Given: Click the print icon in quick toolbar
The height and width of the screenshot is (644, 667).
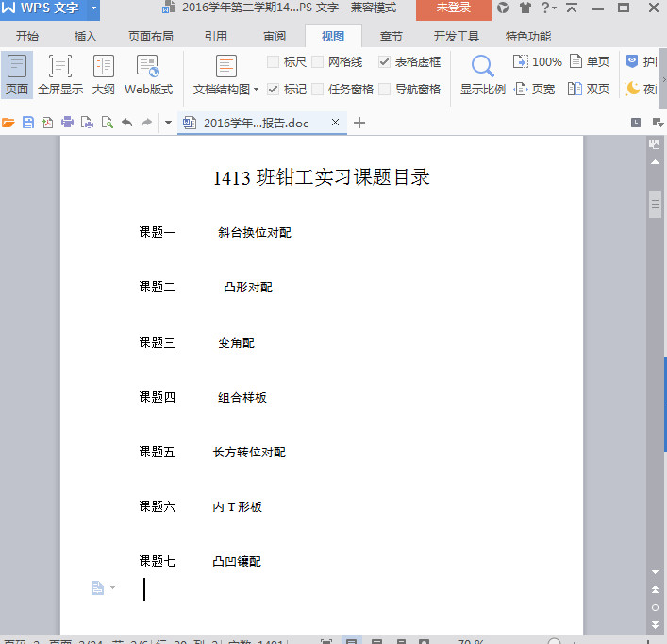Looking at the screenshot, I should [x=67, y=123].
